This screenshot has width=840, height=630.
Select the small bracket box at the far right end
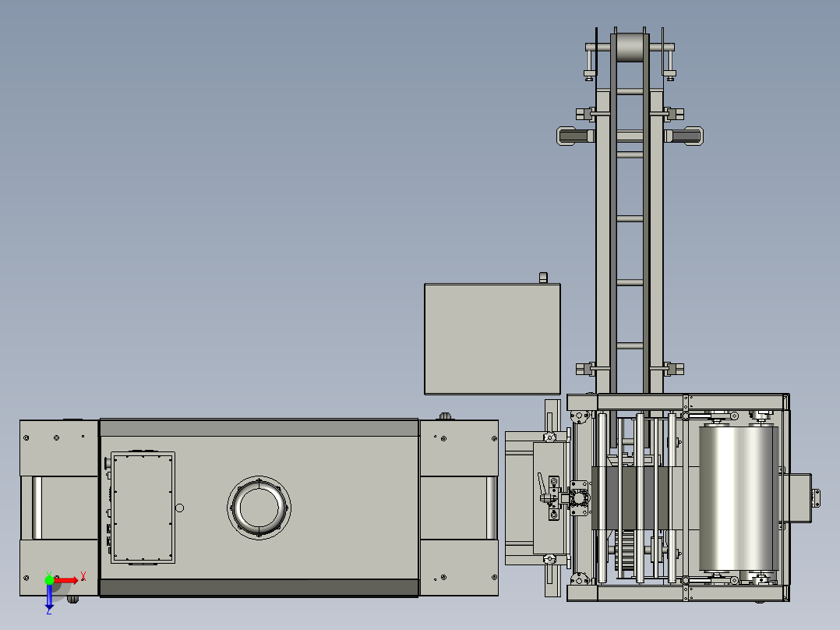[816, 497]
